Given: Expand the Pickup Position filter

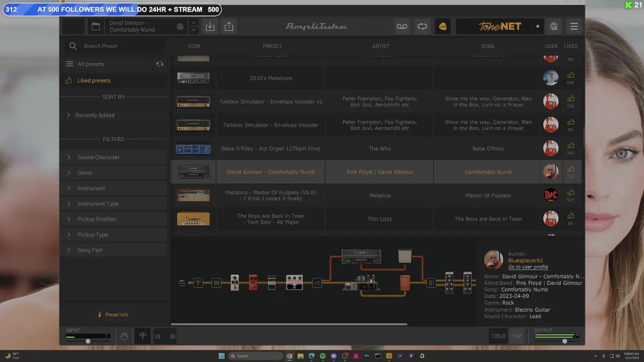Looking at the screenshot, I should point(114,219).
